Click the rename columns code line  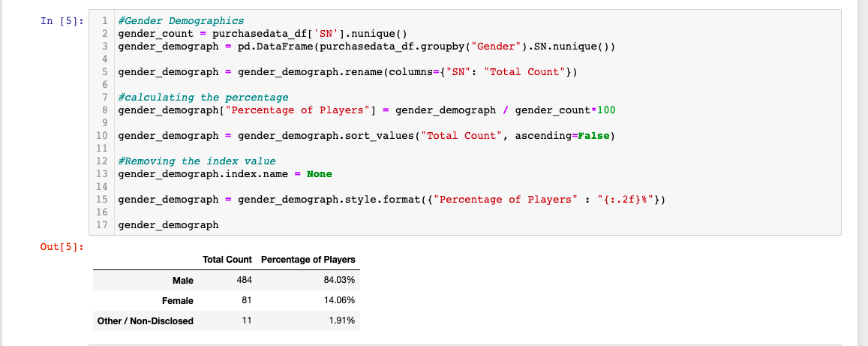click(x=349, y=72)
